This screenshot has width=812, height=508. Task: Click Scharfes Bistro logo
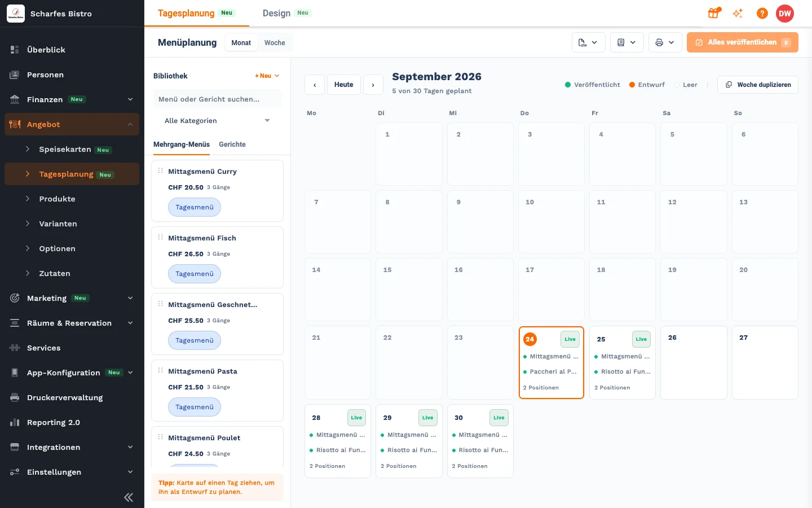point(16,14)
